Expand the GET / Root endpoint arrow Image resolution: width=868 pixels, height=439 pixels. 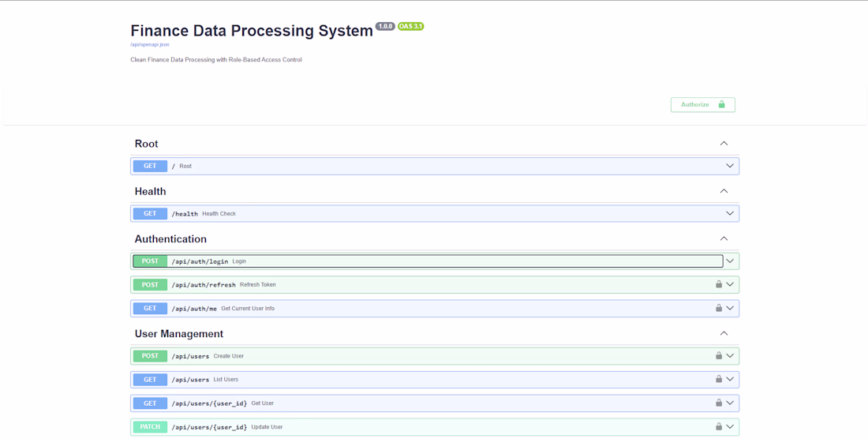pyautogui.click(x=730, y=166)
